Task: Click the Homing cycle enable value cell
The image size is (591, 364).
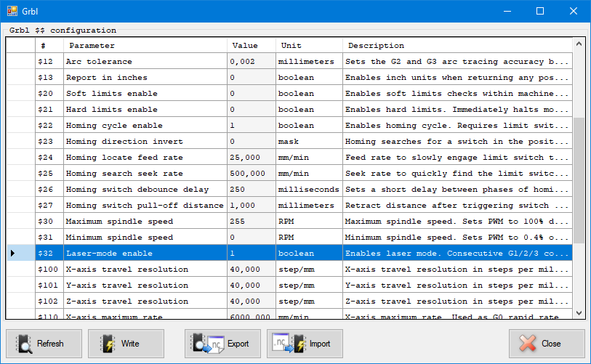Action: point(252,126)
